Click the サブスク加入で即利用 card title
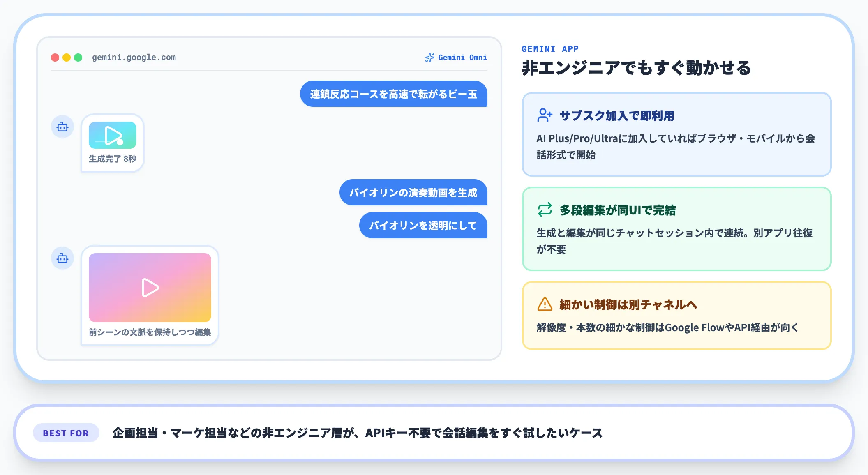Viewport: 868px width, 475px height. (x=617, y=116)
